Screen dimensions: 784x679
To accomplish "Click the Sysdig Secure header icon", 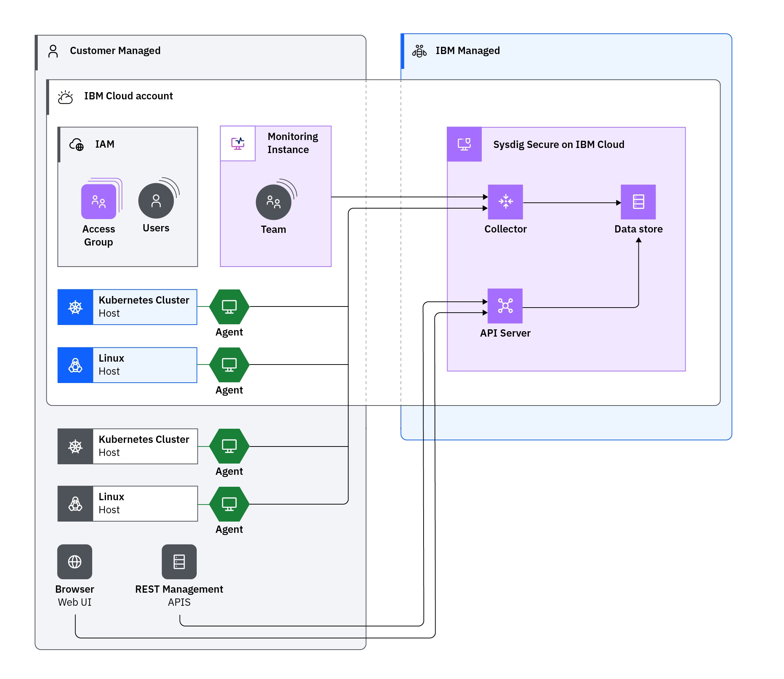I will click(x=464, y=144).
